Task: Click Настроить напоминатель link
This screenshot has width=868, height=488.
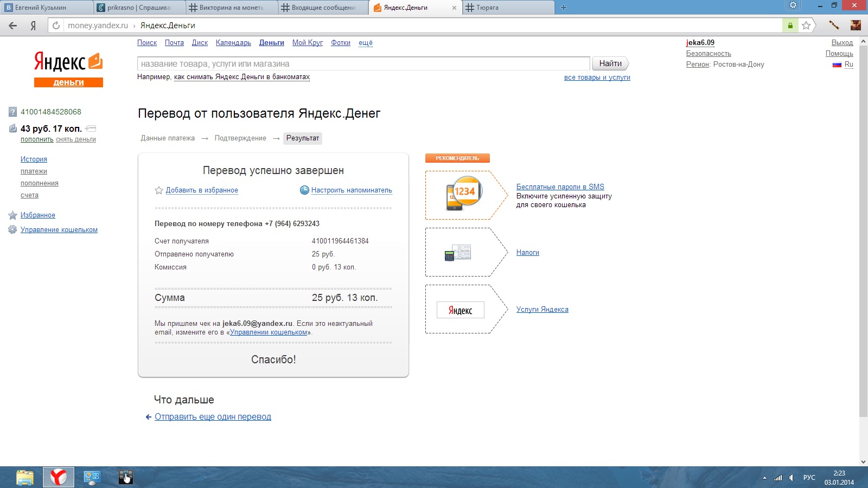Action: (352, 190)
